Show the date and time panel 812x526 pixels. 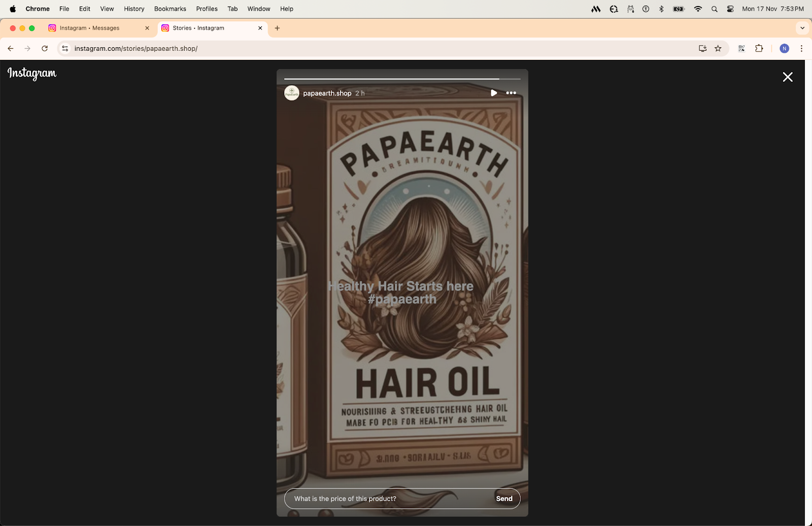pos(773,9)
